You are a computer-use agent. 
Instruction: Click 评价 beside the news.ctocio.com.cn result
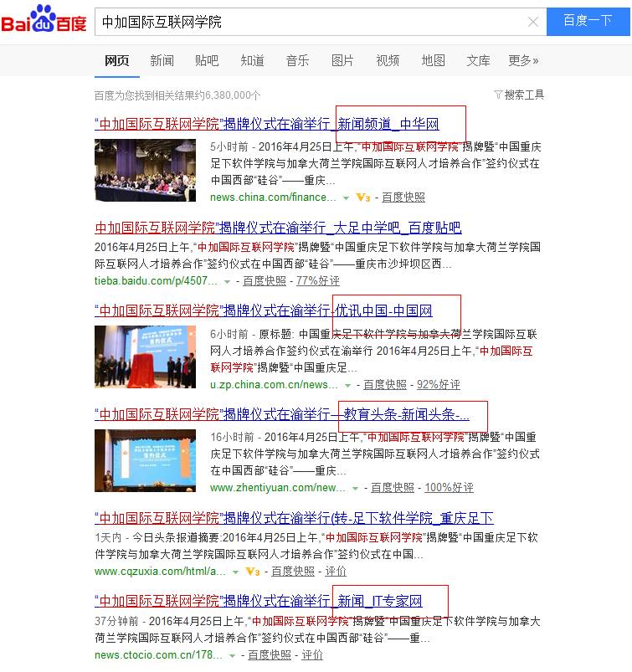[x=312, y=655]
